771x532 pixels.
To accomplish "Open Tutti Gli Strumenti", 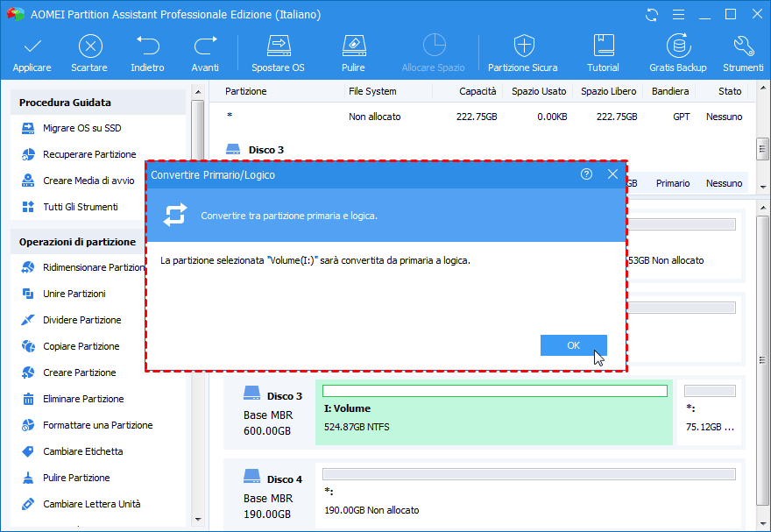I will pos(80,207).
